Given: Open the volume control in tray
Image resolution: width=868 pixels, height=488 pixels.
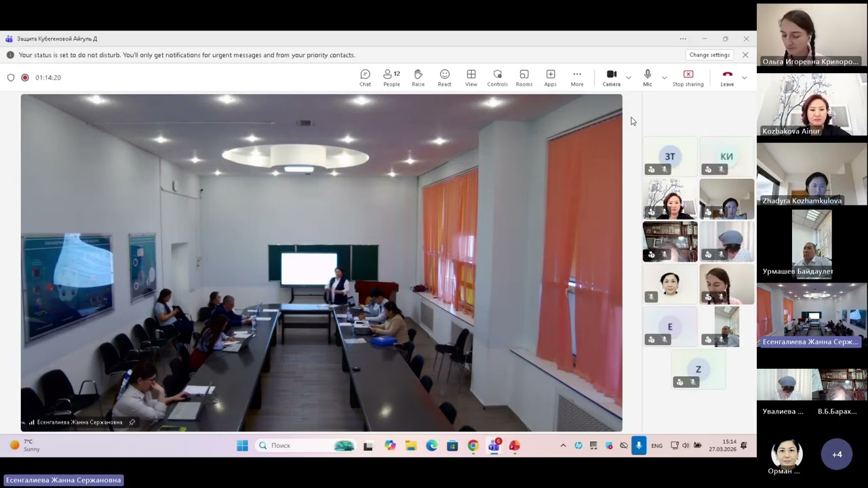Looking at the screenshot, I should click(686, 445).
